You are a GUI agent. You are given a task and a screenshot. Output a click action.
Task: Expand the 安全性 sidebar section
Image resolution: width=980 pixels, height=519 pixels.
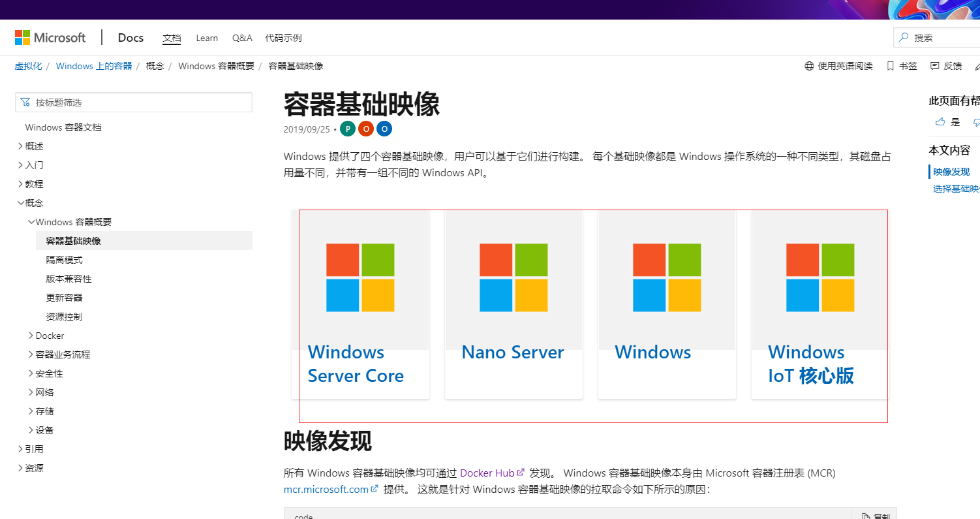point(45,373)
